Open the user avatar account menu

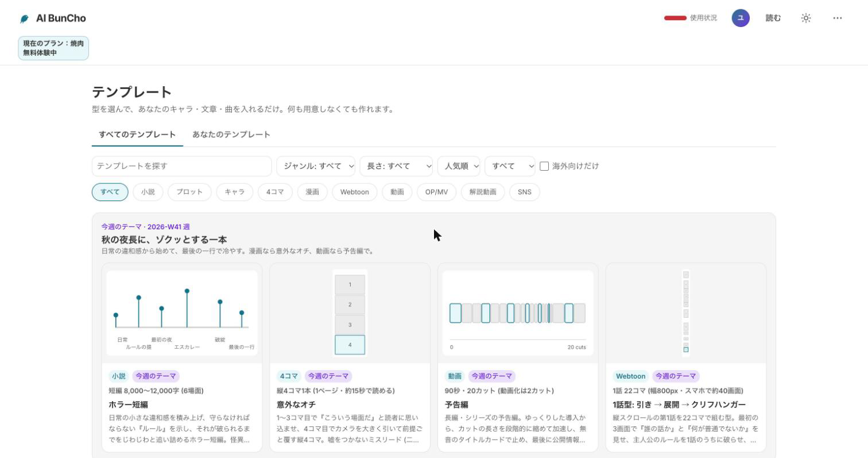point(741,18)
